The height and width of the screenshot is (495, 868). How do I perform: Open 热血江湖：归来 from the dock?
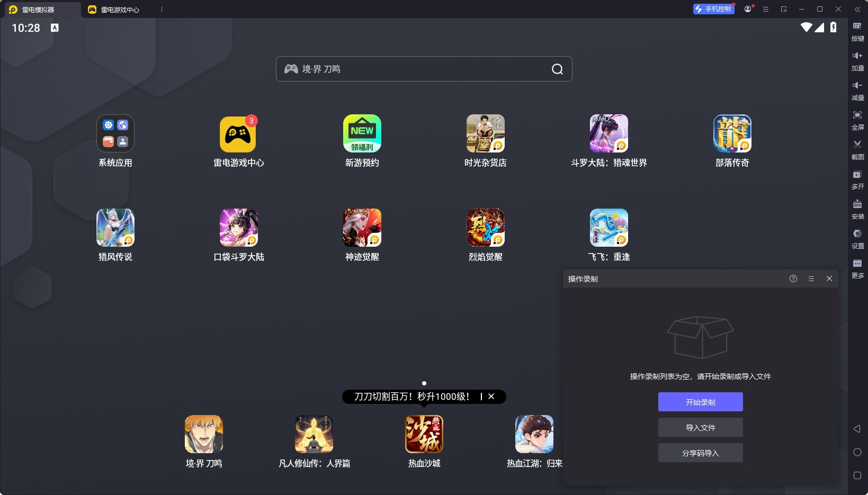pos(534,434)
